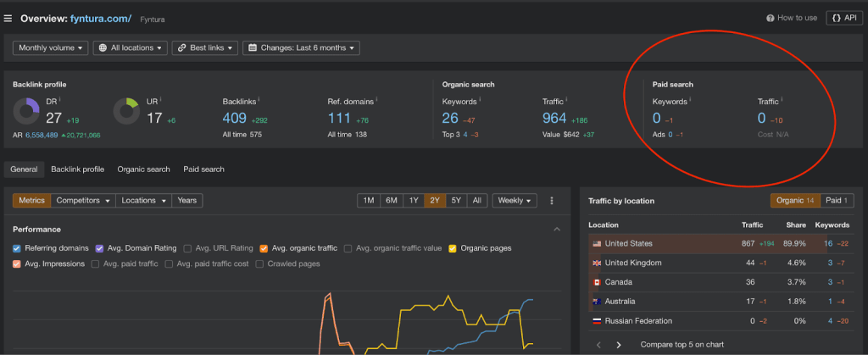
Task: Expand the Weekly interval dropdown
Action: click(x=515, y=201)
